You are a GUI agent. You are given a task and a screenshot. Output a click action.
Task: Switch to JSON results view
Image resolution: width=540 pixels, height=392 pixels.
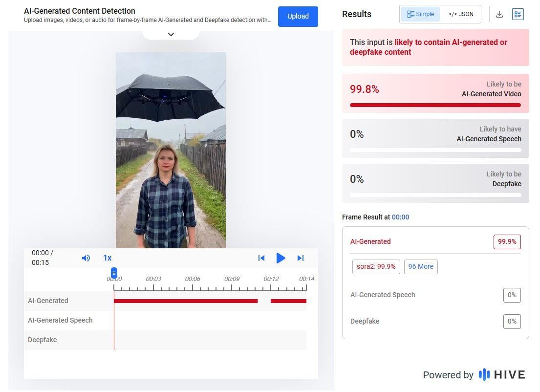click(x=461, y=14)
